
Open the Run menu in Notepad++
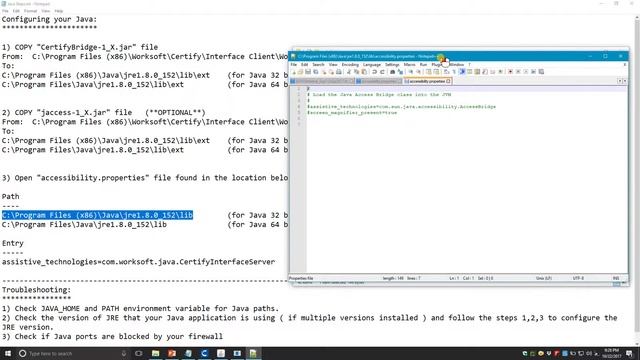423,64
